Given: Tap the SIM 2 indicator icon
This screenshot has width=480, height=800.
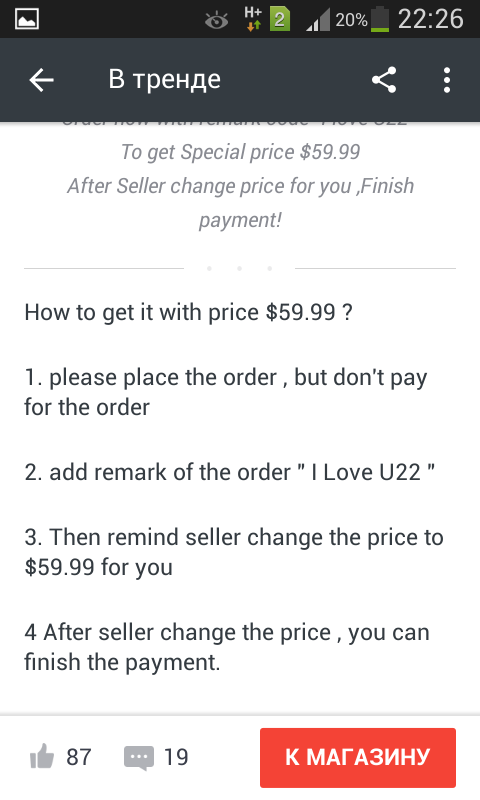Looking at the screenshot, I should 280,20.
